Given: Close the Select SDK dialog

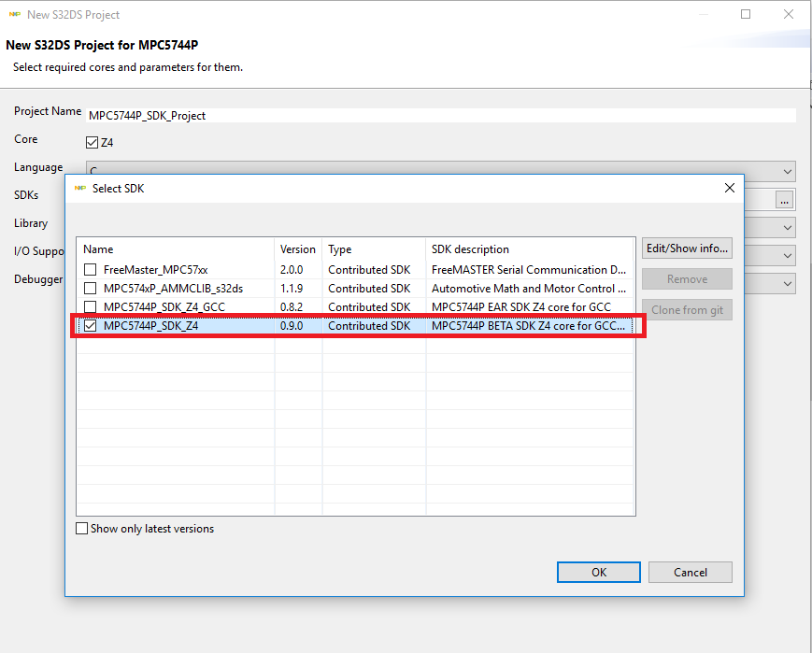Looking at the screenshot, I should point(730,188).
